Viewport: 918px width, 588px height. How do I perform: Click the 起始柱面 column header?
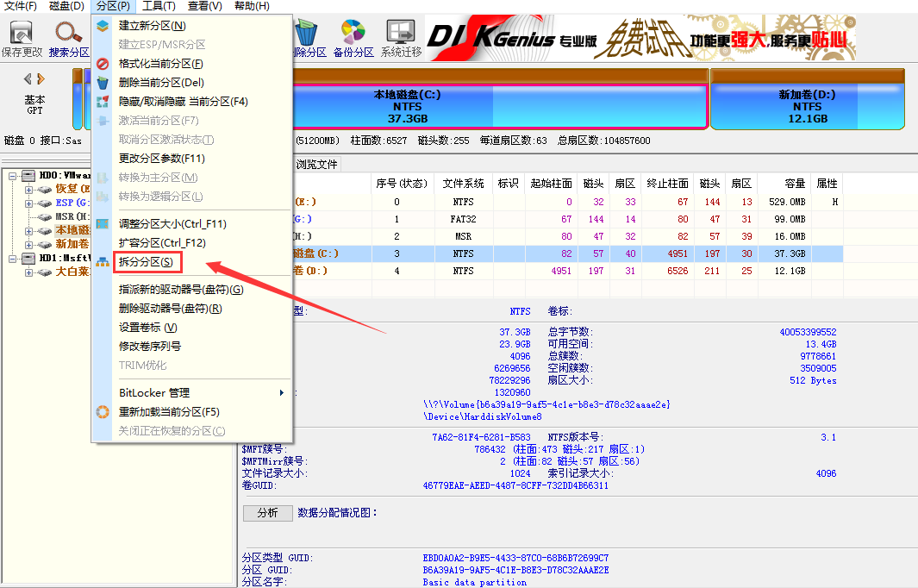[x=551, y=184]
